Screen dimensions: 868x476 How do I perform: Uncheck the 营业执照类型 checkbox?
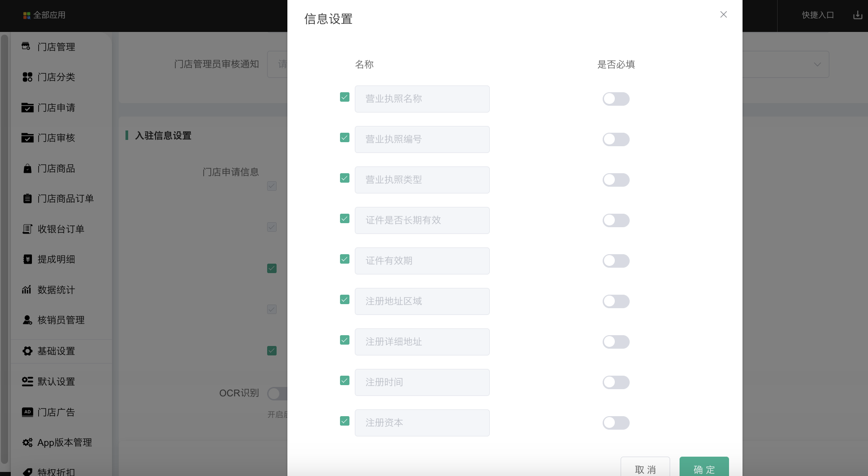tap(345, 178)
